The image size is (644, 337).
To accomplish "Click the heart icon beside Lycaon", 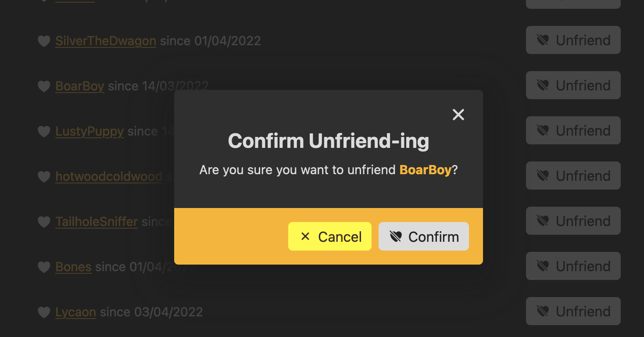I will coord(44,312).
